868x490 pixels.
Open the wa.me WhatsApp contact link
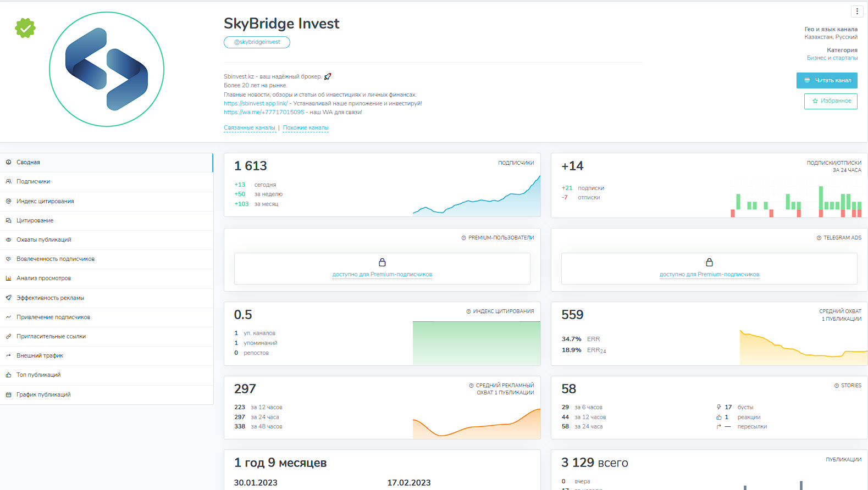pos(264,112)
